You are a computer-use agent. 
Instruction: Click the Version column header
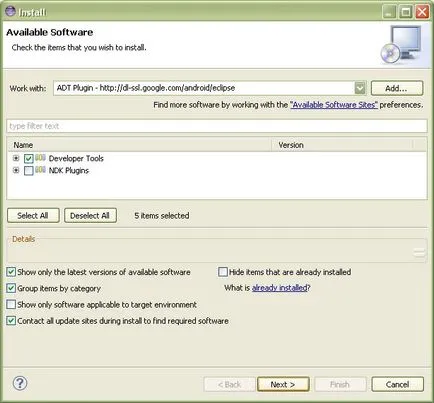[x=342, y=145]
